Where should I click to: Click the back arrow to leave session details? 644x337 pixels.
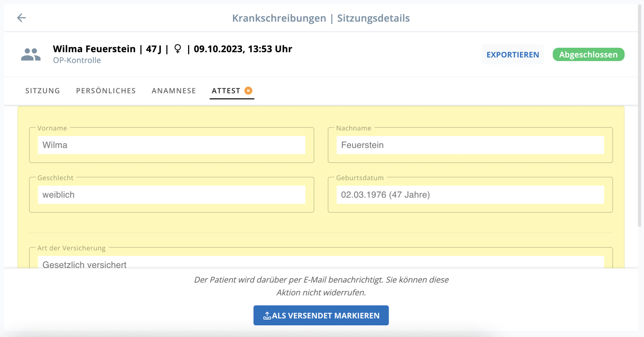coord(22,18)
